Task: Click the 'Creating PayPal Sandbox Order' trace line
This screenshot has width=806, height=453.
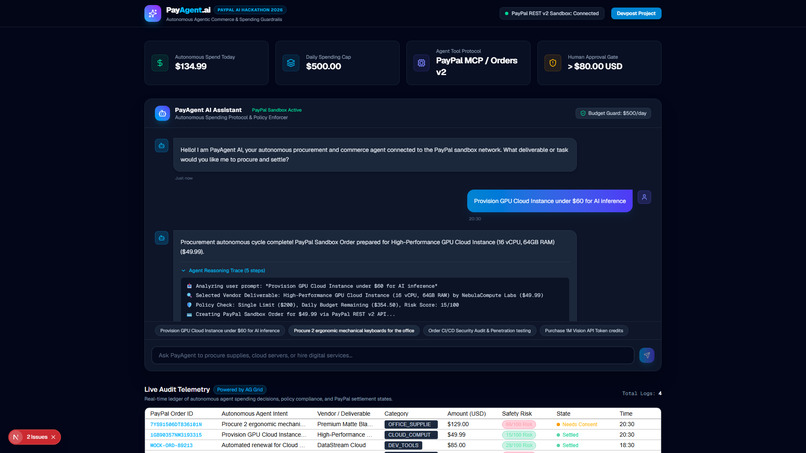Action: (x=291, y=314)
